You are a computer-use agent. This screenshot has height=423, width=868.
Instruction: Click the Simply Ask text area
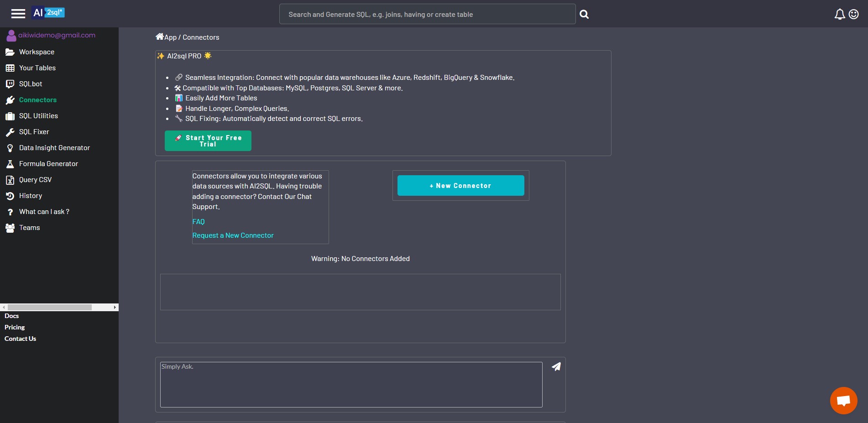pos(351,385)
